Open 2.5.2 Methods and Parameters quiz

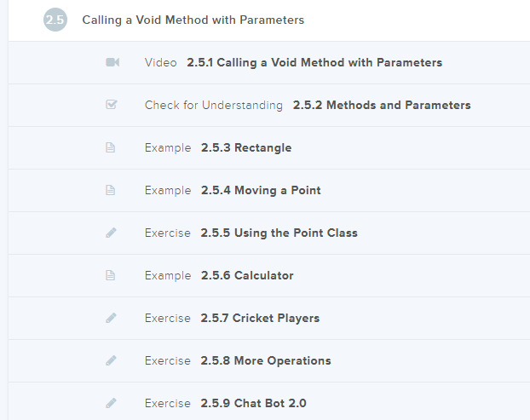(381, 105)
